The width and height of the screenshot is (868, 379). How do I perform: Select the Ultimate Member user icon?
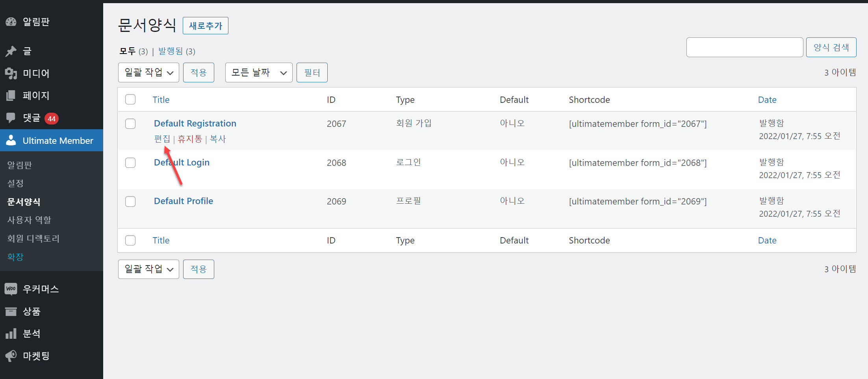11,140
